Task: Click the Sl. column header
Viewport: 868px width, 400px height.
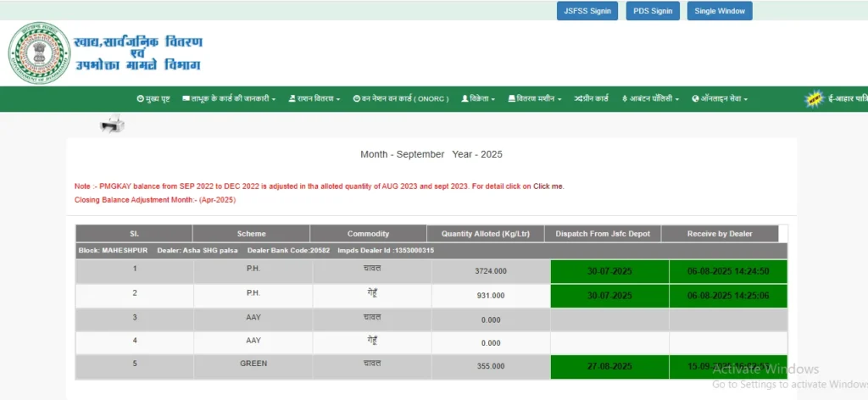Action: 134,233
